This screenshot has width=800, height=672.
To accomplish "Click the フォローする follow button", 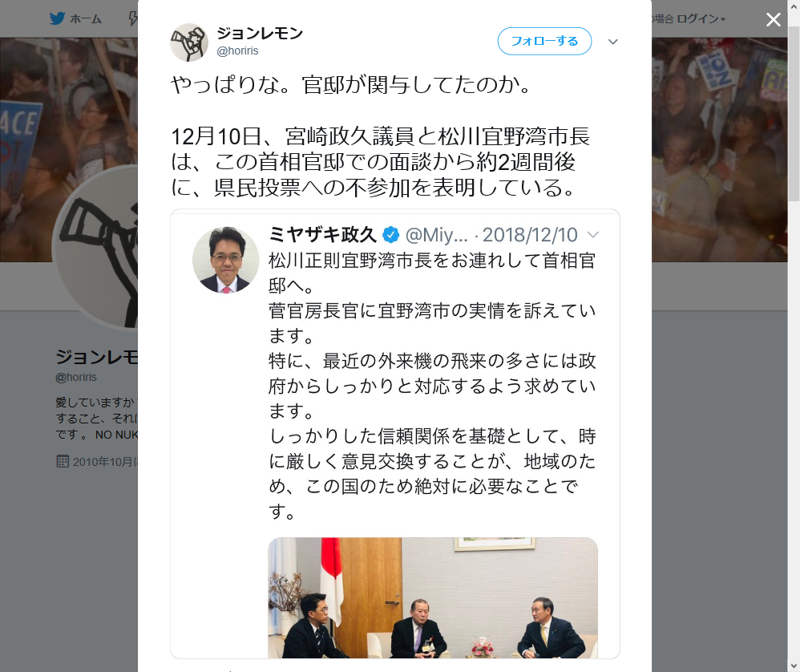I will click(544, 42).
